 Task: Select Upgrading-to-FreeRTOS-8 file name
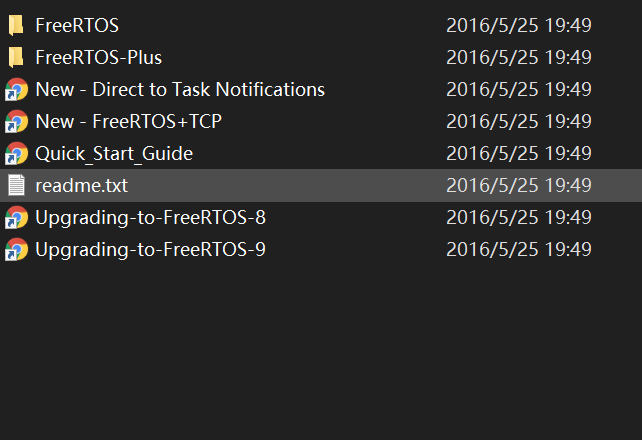click(150, 217)
